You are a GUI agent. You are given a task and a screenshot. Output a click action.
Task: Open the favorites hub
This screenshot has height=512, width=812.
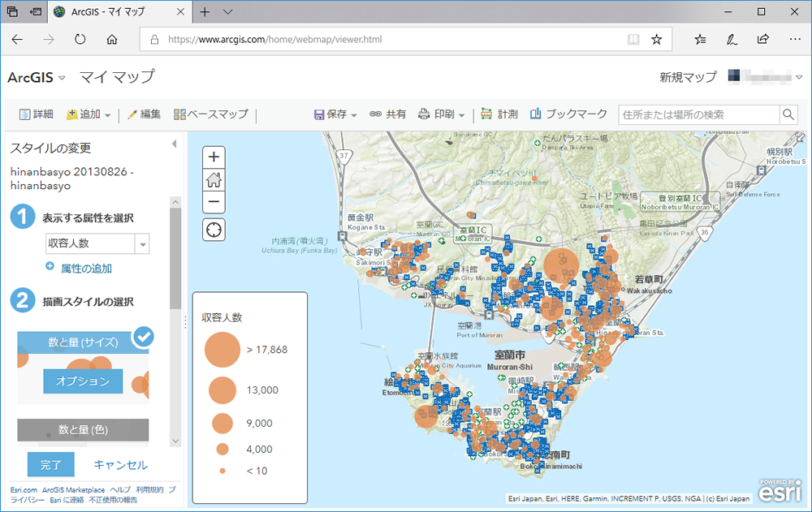click(x=700, y=39)
